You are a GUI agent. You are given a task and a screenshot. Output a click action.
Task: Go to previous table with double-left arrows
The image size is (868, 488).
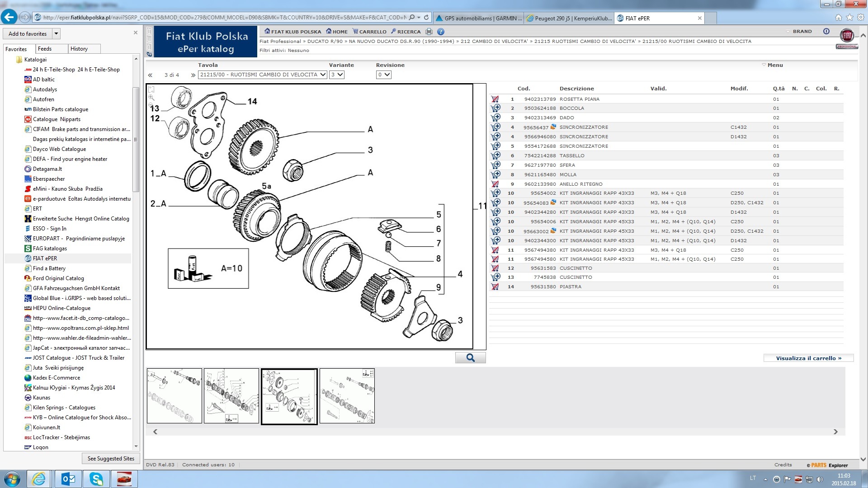click(150, 75)
